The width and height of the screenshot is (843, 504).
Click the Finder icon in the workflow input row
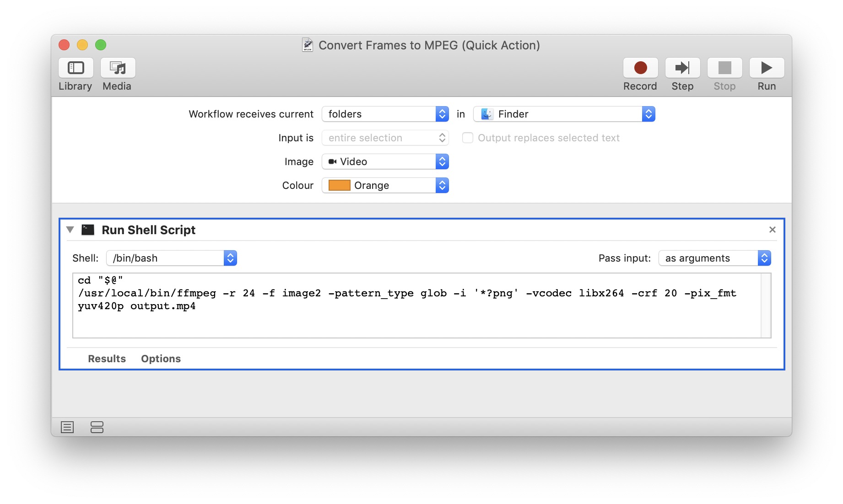coord(486,114)
